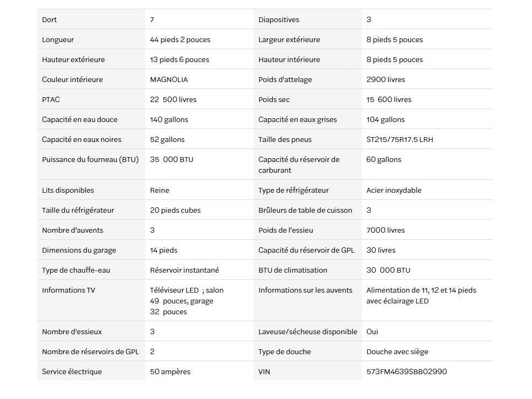Select the Service électrique 50 ampères value
Viewport: 532px width, 399px height.
(170, 372)
